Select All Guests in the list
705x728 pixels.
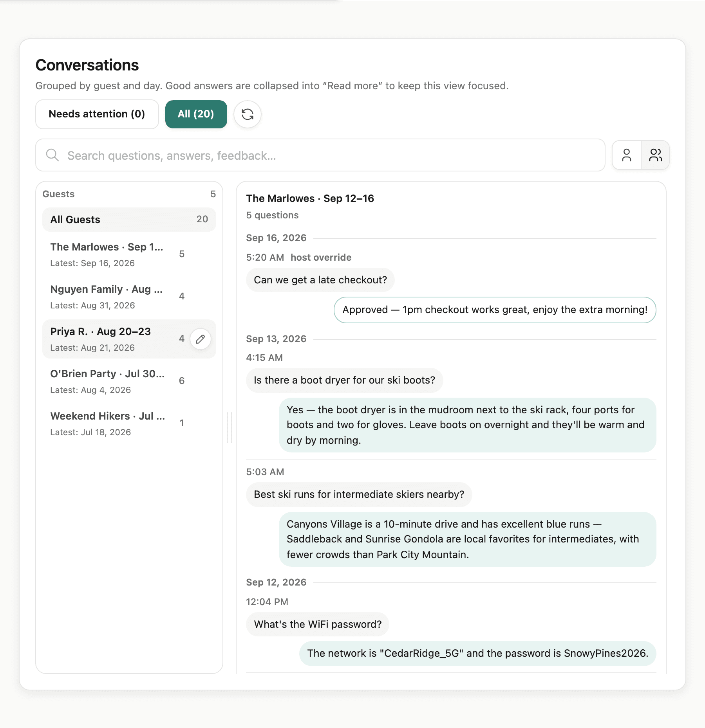[129, 219]
